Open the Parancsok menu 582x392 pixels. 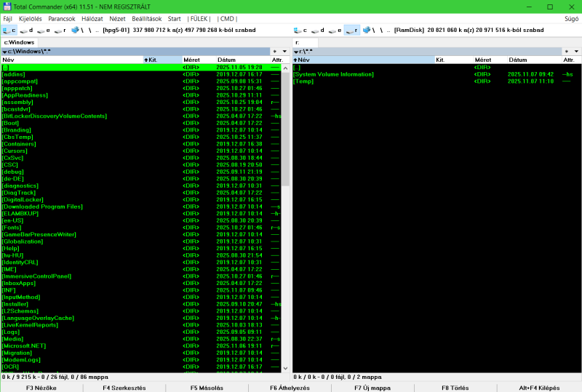click(x=62, y=19)
